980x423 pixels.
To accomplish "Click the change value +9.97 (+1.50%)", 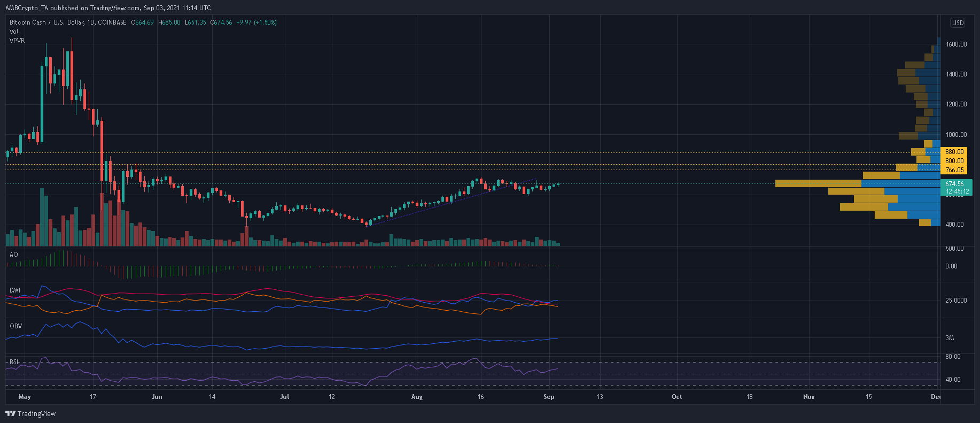I will tap(257, 22).
